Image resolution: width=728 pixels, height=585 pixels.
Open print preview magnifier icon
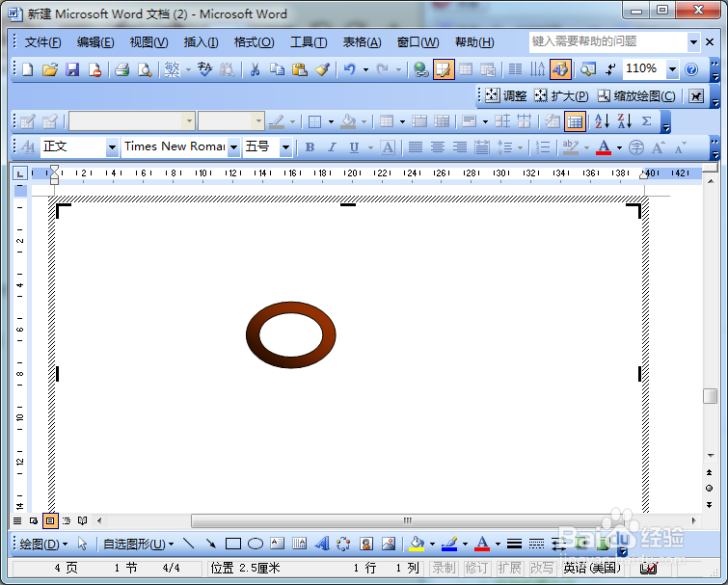[145, 69]
